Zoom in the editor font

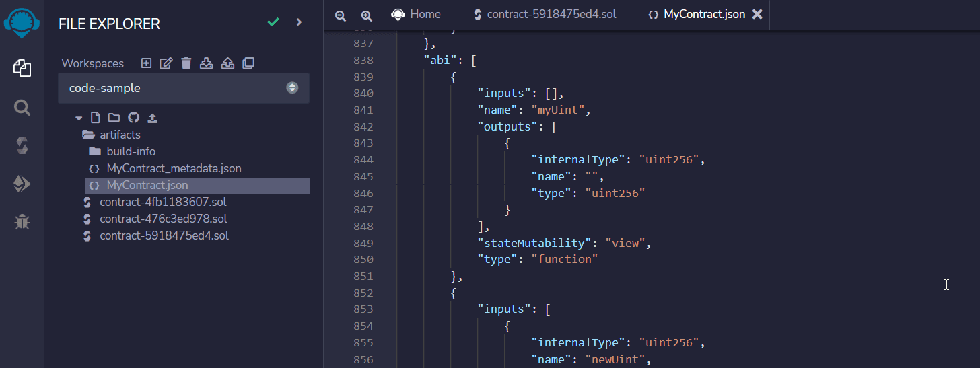coord(366,15)
